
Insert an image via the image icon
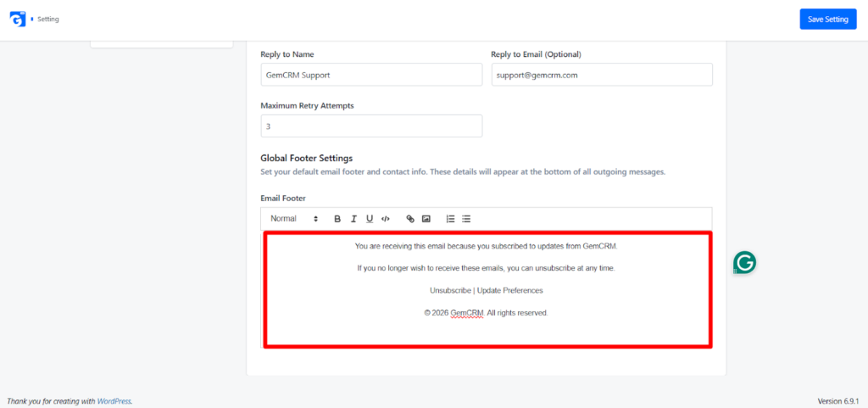(426, 219)
